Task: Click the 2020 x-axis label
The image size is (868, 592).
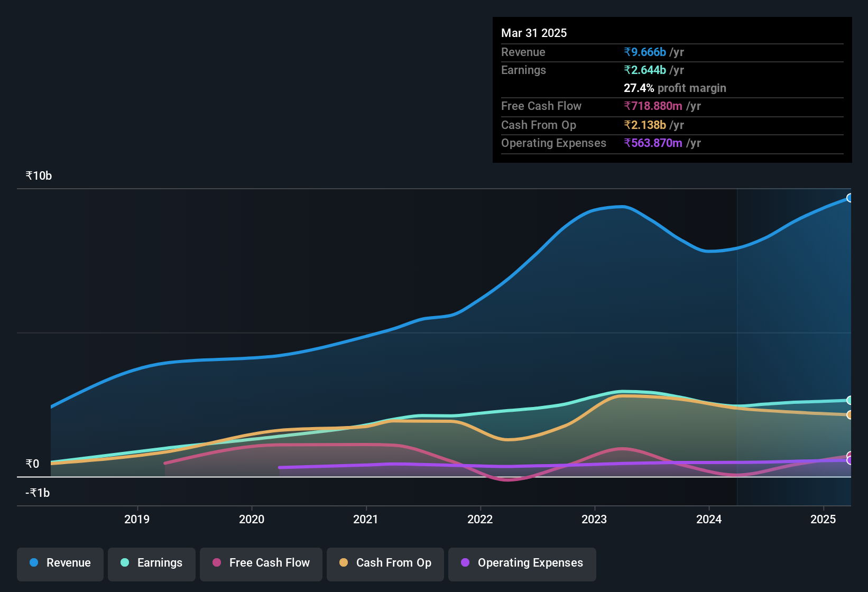Action: point(252,519)
